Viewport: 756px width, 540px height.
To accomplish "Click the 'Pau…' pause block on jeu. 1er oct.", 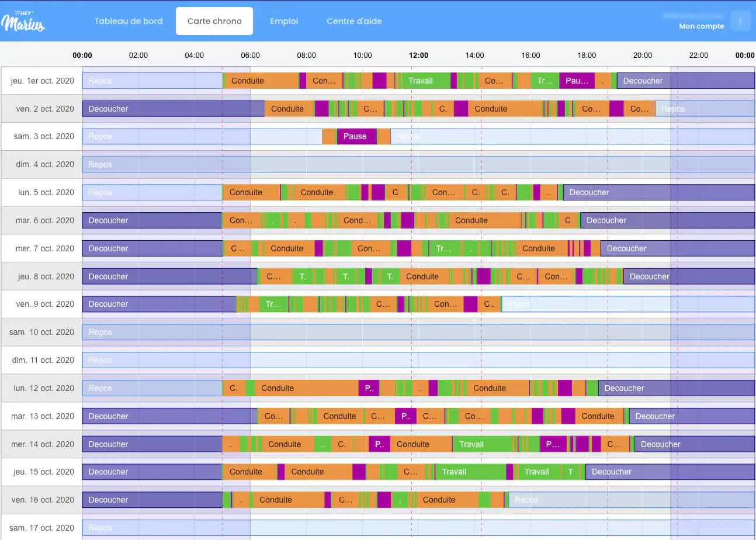I will point(577,81).
